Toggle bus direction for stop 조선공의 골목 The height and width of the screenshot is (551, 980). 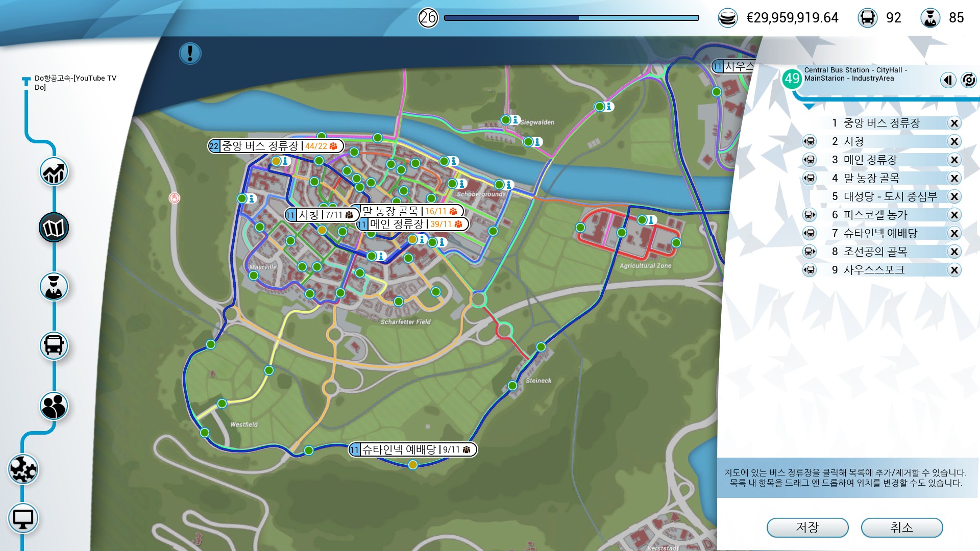coord(810,252)
